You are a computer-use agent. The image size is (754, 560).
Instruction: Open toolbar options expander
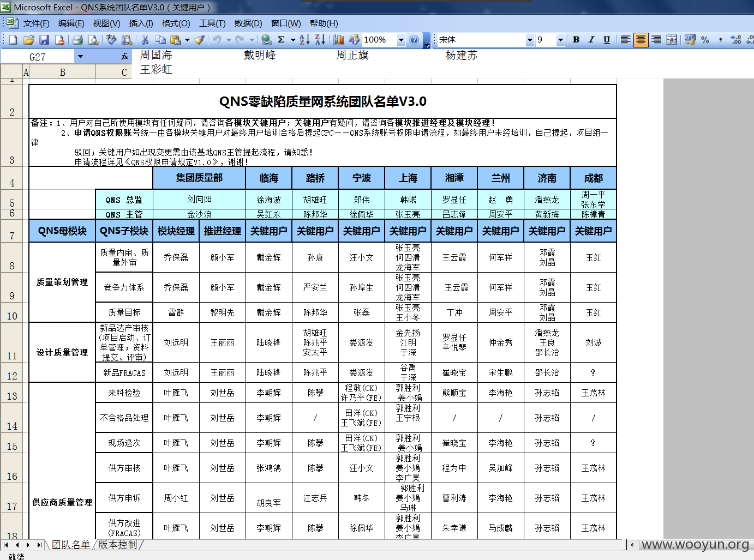[427, 40]
